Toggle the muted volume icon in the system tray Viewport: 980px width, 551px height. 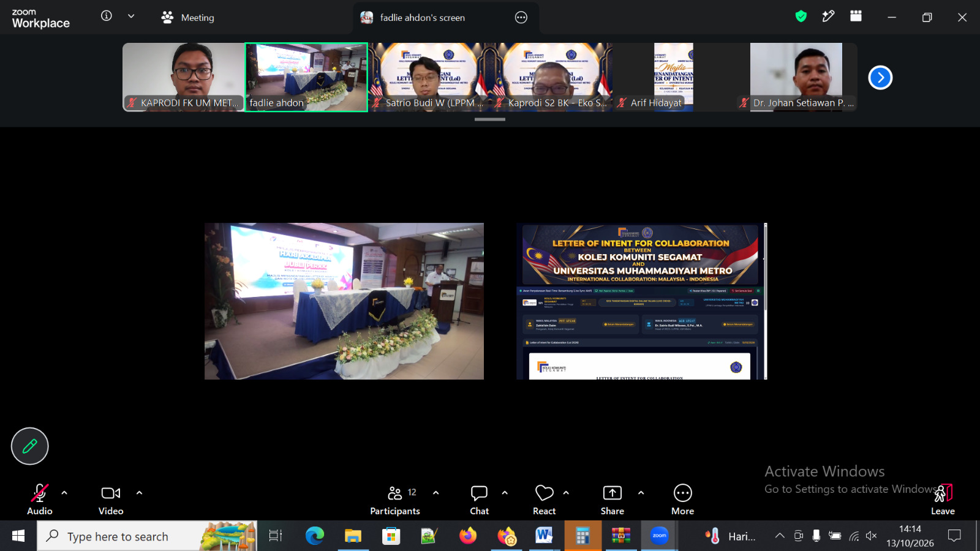tap(872, 536)
